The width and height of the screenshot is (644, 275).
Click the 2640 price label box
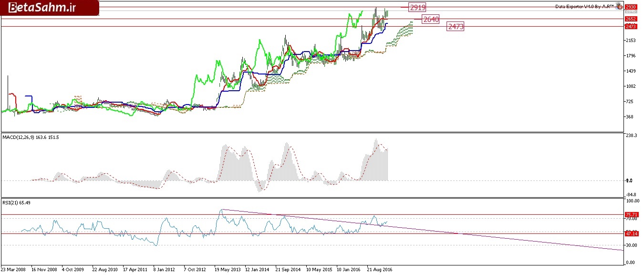point(431,19)
